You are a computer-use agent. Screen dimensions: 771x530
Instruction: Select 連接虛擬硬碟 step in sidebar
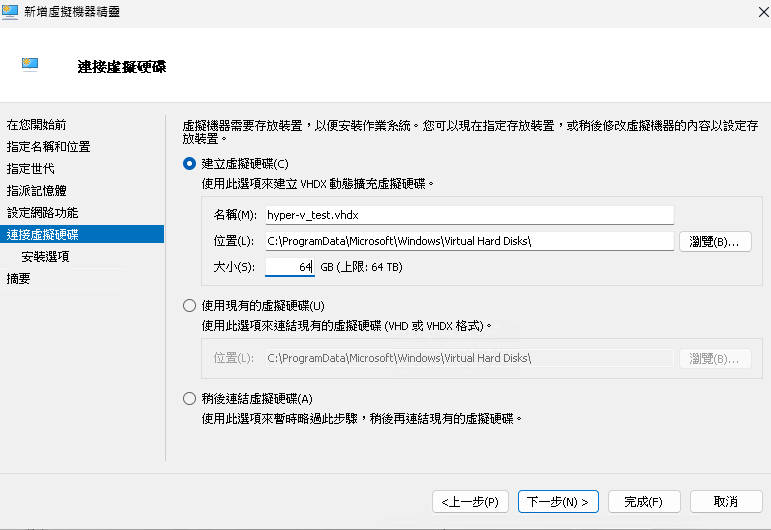point(82,235)
